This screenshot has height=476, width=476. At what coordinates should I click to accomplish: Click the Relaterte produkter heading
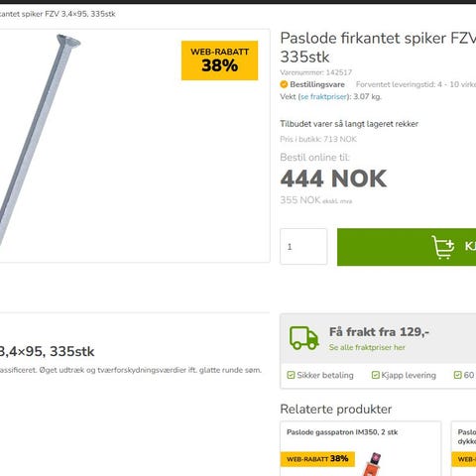pos(336,410)
